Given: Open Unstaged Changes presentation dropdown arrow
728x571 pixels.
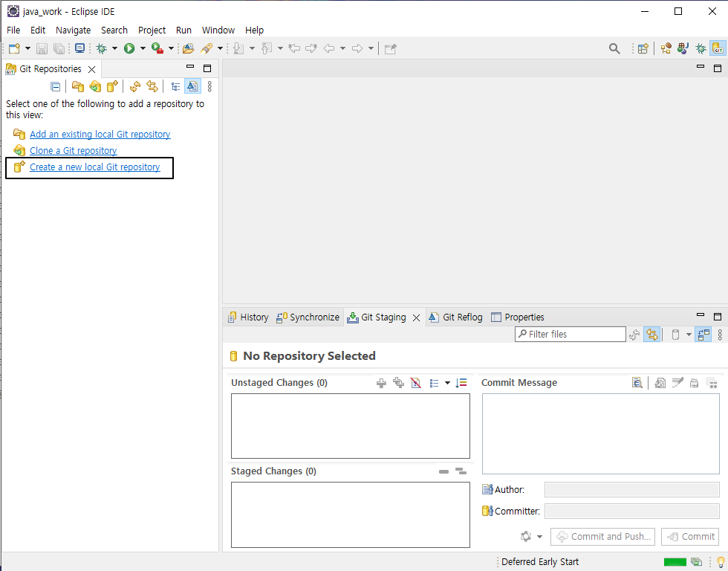Looking at the screenshot, I should (447, 384).
